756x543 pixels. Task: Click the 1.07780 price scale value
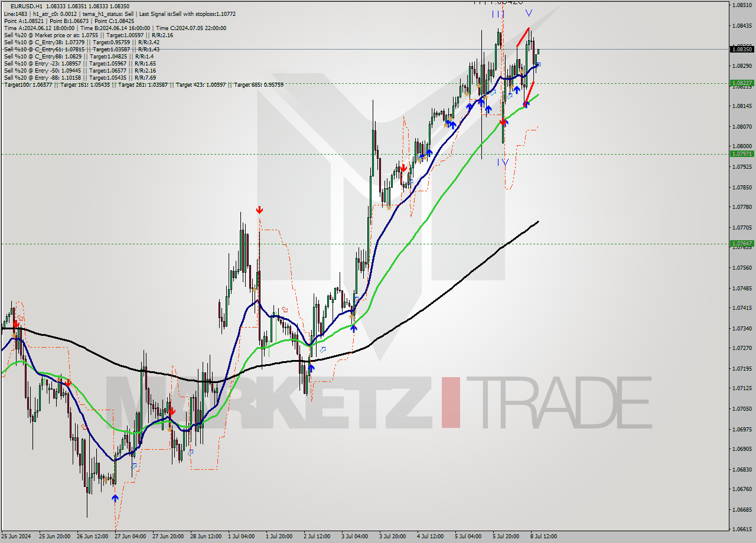point(741,207)
